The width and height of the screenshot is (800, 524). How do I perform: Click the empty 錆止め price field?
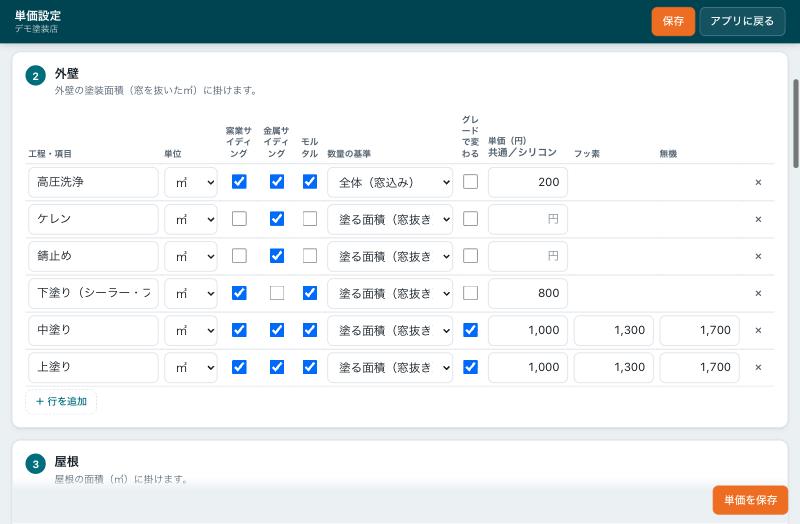pyautogui.click(x=528, y=256)
